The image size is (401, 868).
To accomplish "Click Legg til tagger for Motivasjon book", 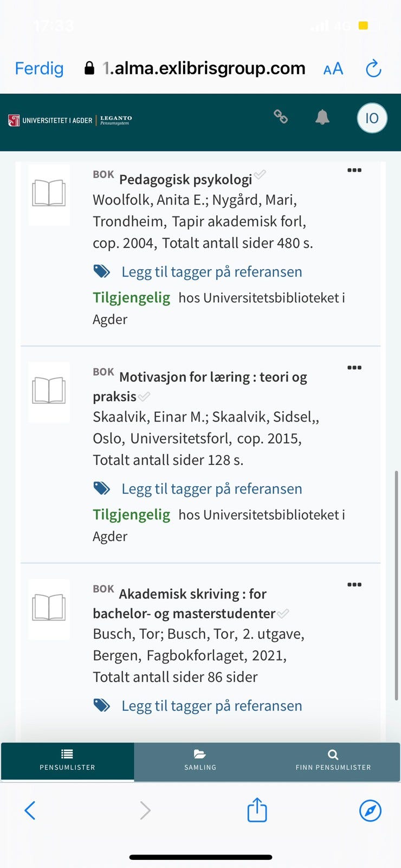I will tap(211, 489).
